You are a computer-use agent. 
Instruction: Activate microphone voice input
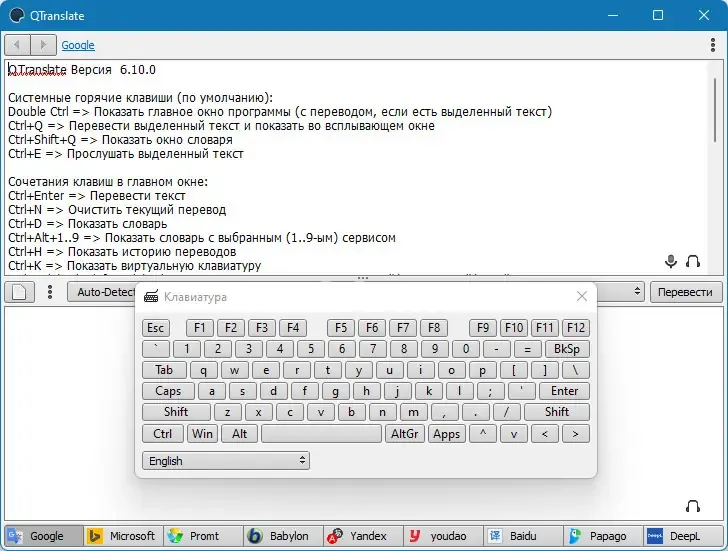(x=670, y=261)
